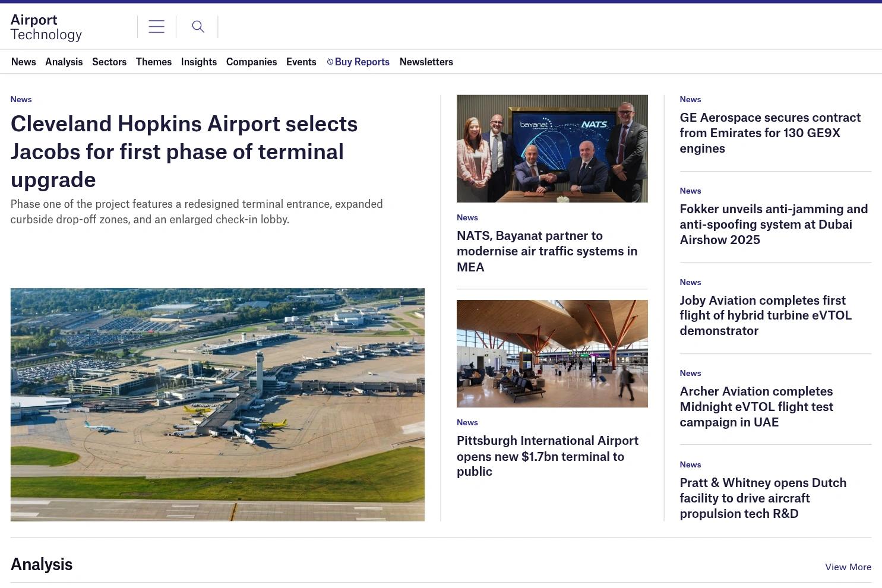
Task: Click the NATS Bayanat signing photo
Action: point(552,148)
